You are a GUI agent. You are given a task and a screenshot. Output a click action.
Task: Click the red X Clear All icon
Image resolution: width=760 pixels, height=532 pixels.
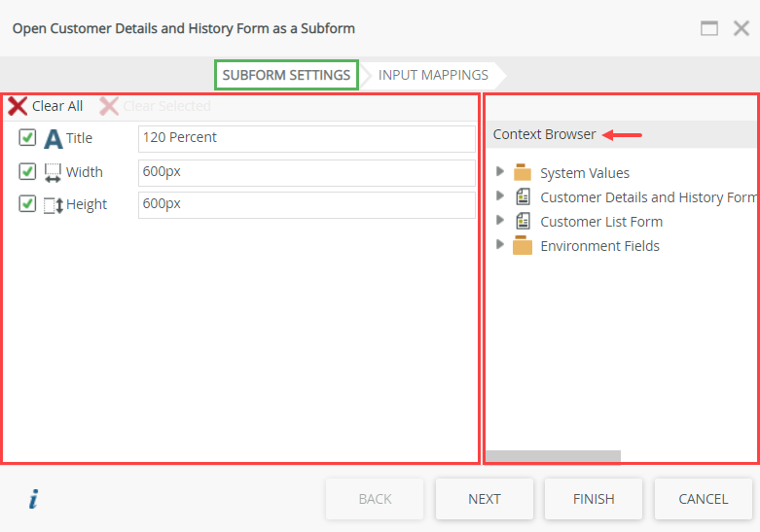[18, 106]
